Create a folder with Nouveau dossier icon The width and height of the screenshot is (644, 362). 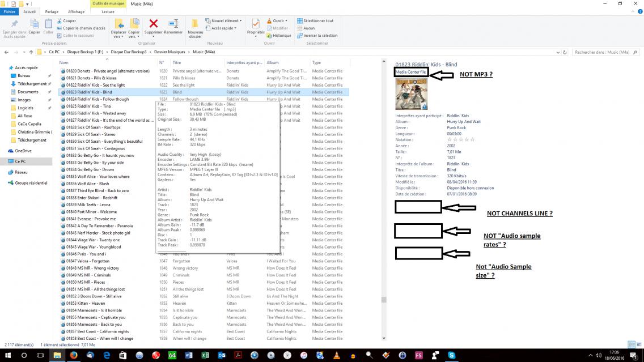click(195, 24)
